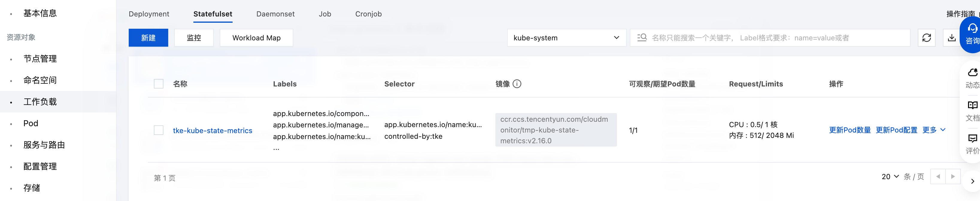Open the kube-system namespace dropdown
980x201 pixels.
(x=566, y=38)
